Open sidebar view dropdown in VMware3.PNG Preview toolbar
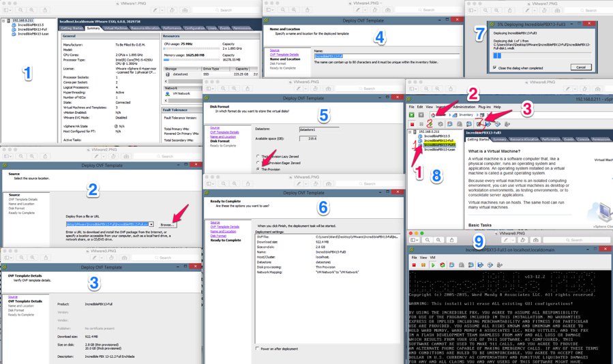The image size is (613, 364). [9, 258]
